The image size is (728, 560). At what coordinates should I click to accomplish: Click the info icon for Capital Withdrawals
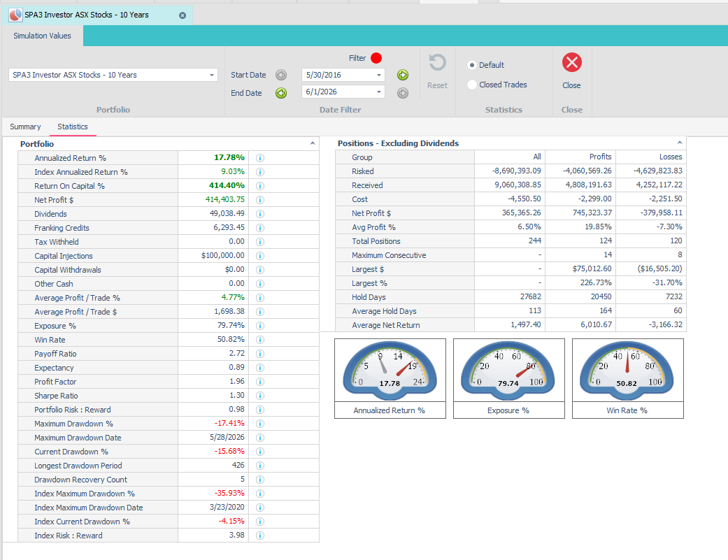(x=260, y=270)
